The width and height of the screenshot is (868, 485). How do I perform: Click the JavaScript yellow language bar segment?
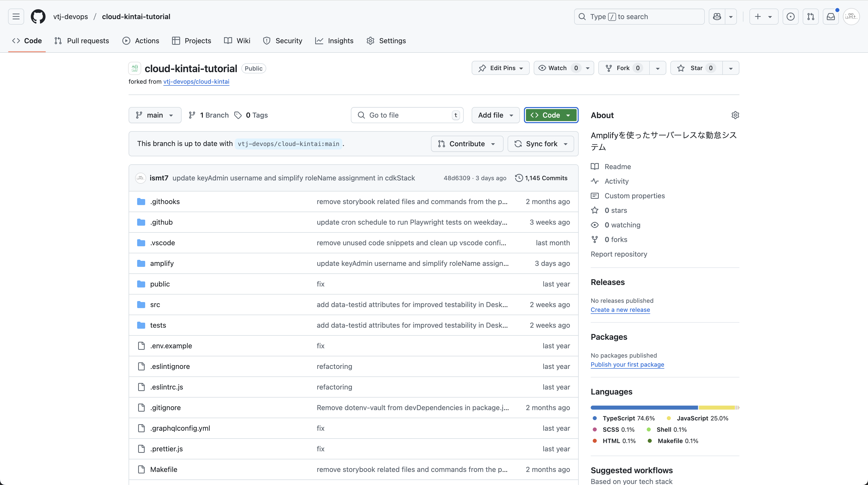click(x=716, y=408)
